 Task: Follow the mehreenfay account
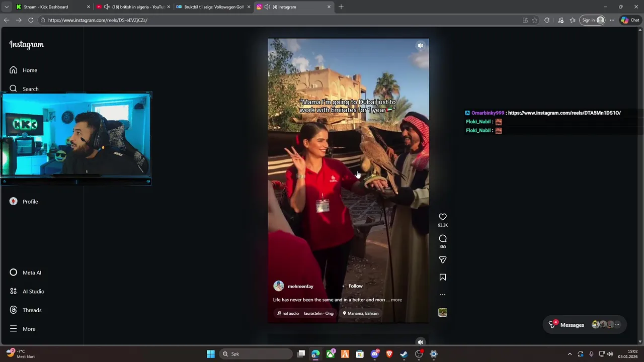pyautogui.click(x=355, y=286)
